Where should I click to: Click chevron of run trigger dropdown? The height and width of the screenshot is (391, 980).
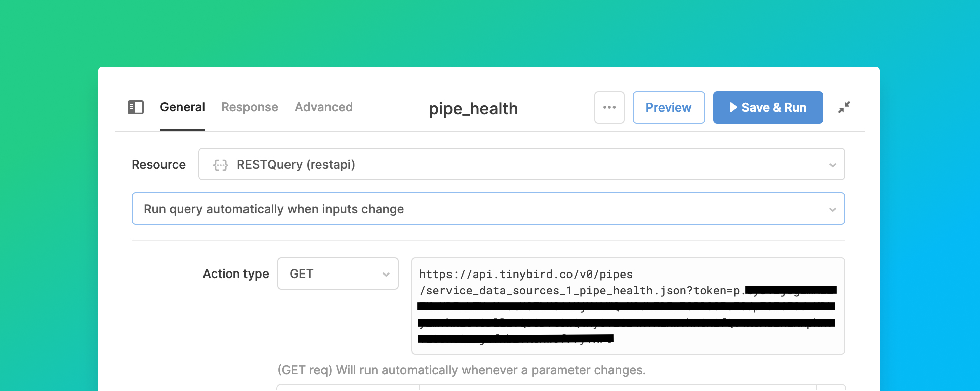coord(832,210)
